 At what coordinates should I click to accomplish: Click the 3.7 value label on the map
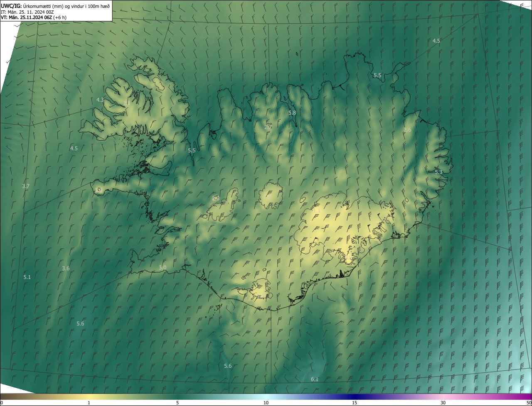26,186
